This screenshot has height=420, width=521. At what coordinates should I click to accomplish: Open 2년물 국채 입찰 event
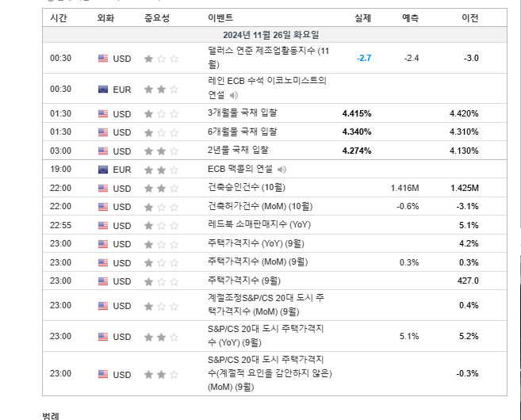point(238,150)
